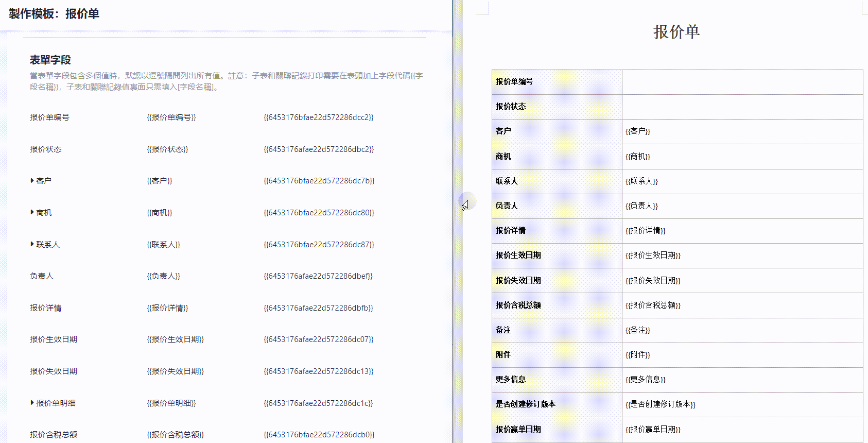Click the 负责人 label cell in the document table
868x443 pixels.
(557, 206)
